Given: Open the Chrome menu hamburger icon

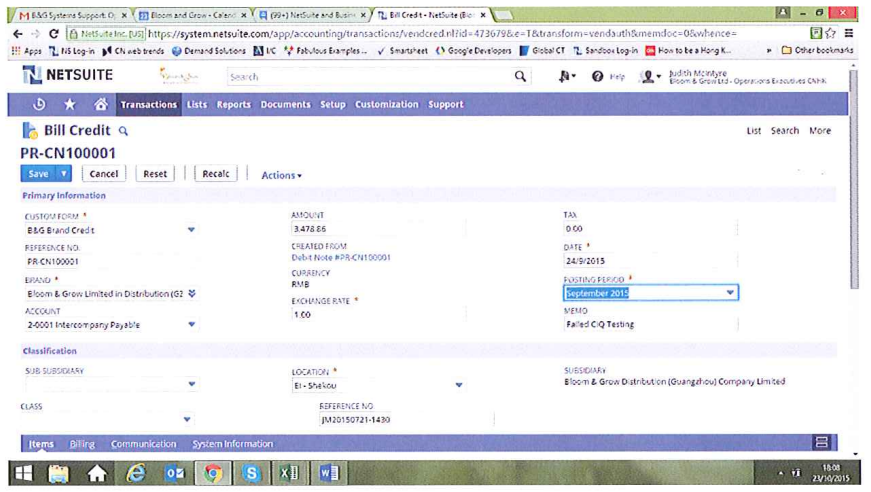Looking at the screenshot, I should tap(849, 33).
